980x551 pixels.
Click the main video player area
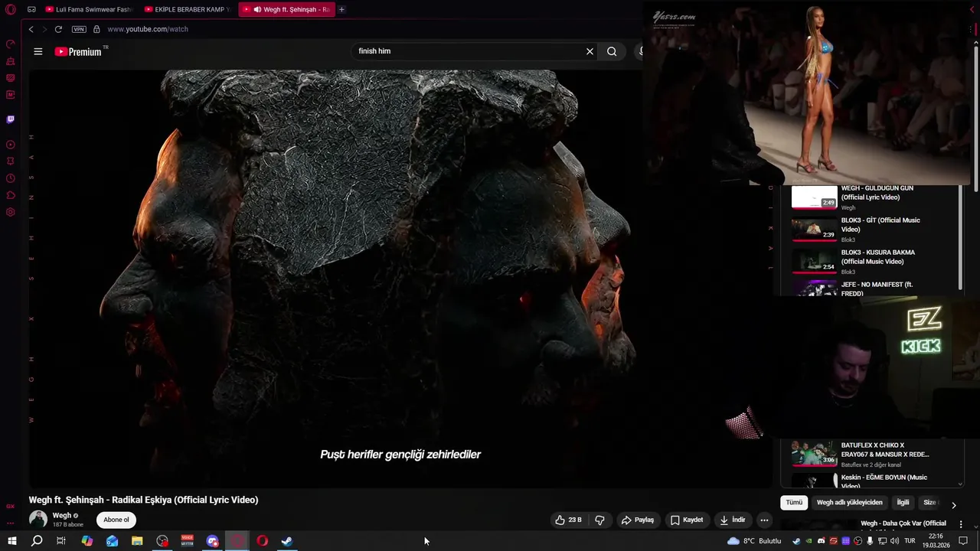400,279
